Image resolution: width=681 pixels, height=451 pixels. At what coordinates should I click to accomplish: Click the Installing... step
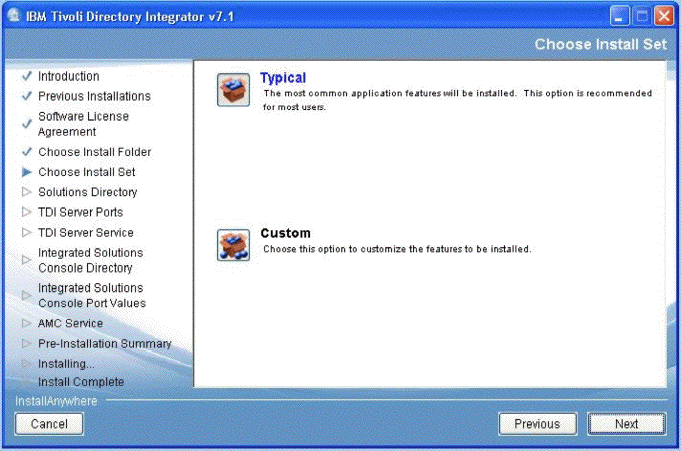(66, 364)
